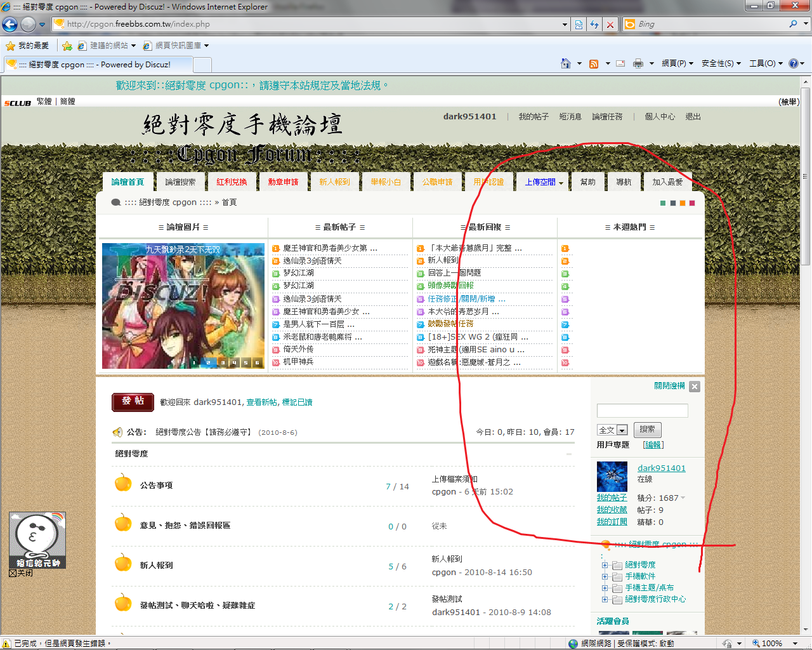
Task: Click the page error warning icon in status bar
Action: point(6,643)
